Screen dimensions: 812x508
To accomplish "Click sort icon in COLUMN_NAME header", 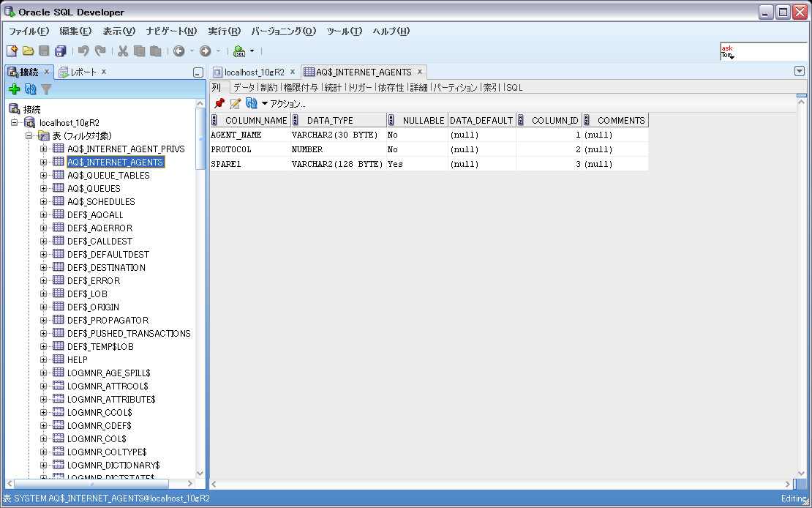I will (x=214, y=120).
